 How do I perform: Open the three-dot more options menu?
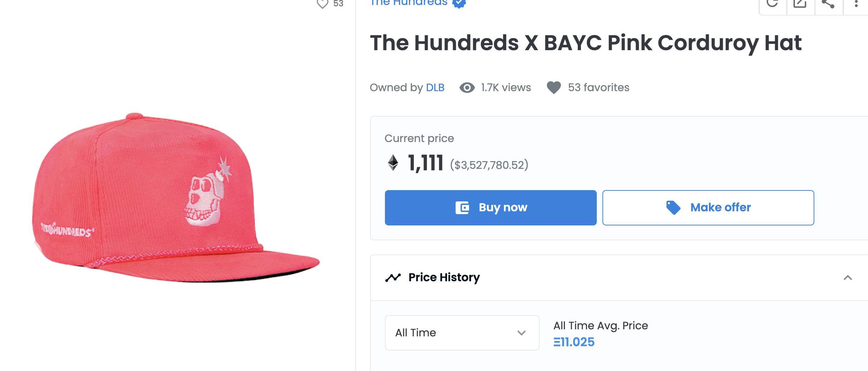pyautogui.click(x=856, y=4)
